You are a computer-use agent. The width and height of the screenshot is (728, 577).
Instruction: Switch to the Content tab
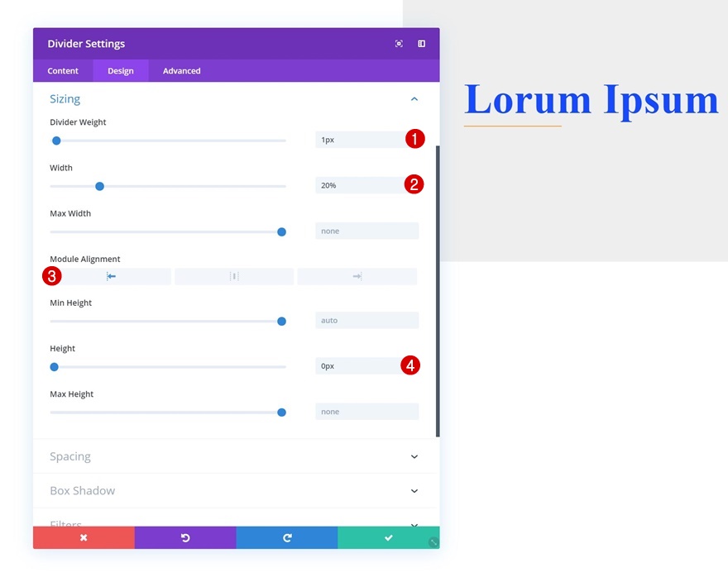coord(63,71)
